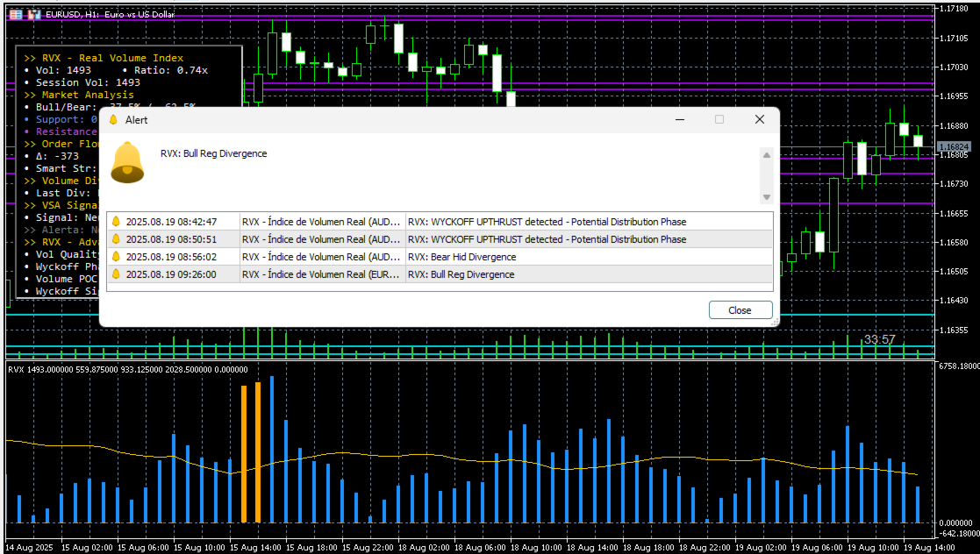
Task: Click the 'Alert' dialog title text
Action: coord(136,120)
